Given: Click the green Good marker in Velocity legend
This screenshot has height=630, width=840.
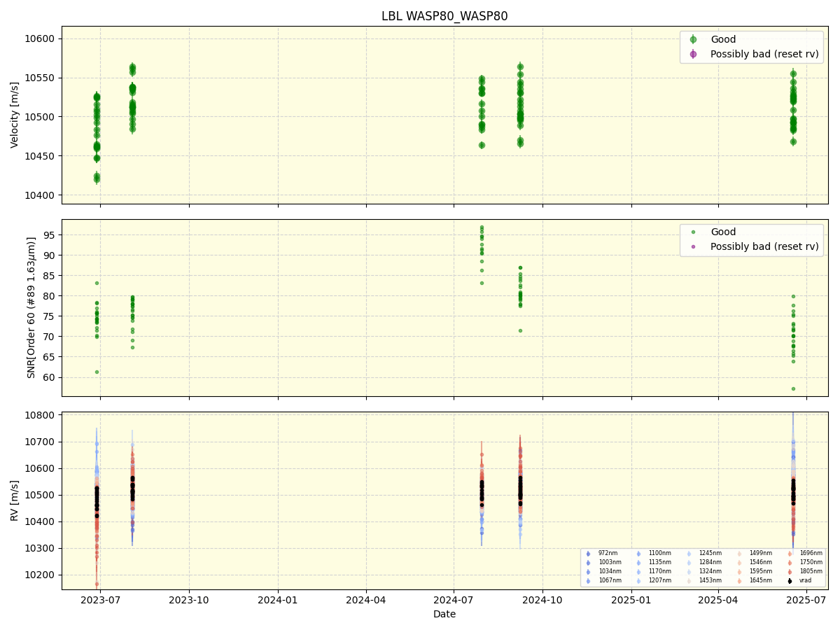Looking at the screenshot, I should [693, 39].
